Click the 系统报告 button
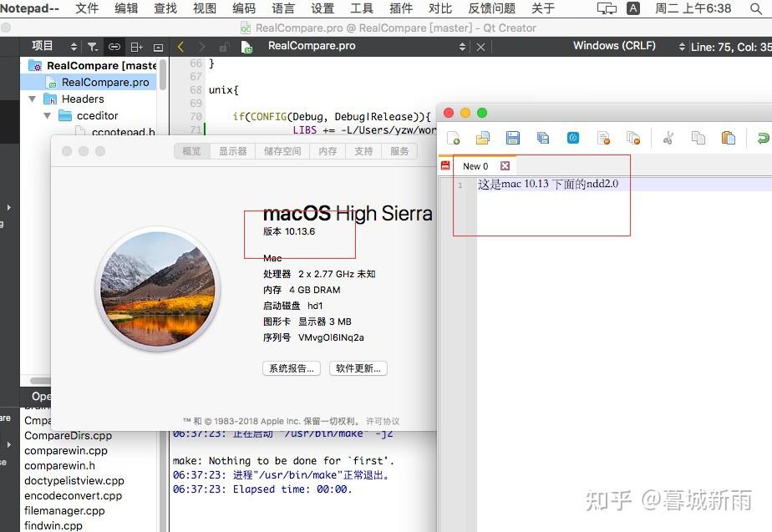Image resolution: width=772 pixels, height=532 pixels. 291,368
